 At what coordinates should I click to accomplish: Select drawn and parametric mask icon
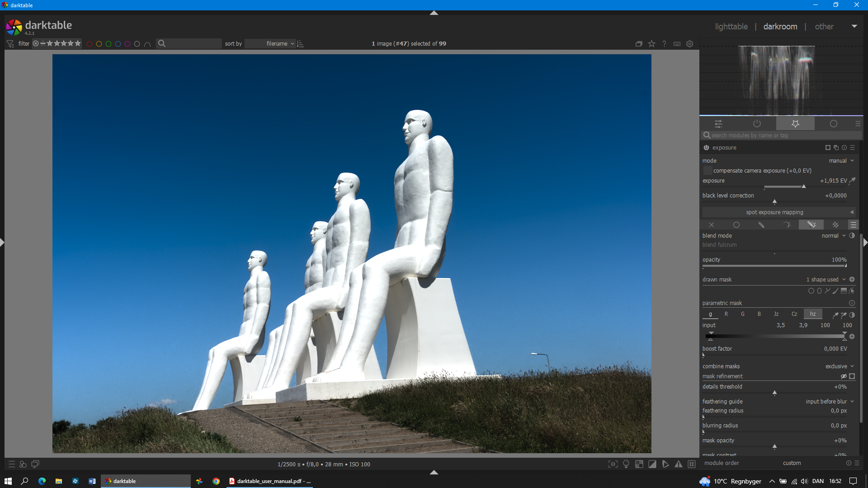pos(811,225)
